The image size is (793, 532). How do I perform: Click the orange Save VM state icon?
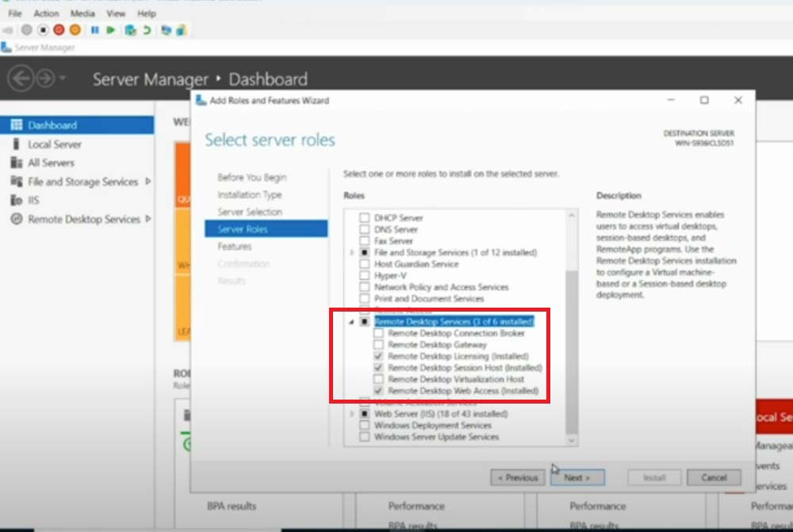[75, 30]
